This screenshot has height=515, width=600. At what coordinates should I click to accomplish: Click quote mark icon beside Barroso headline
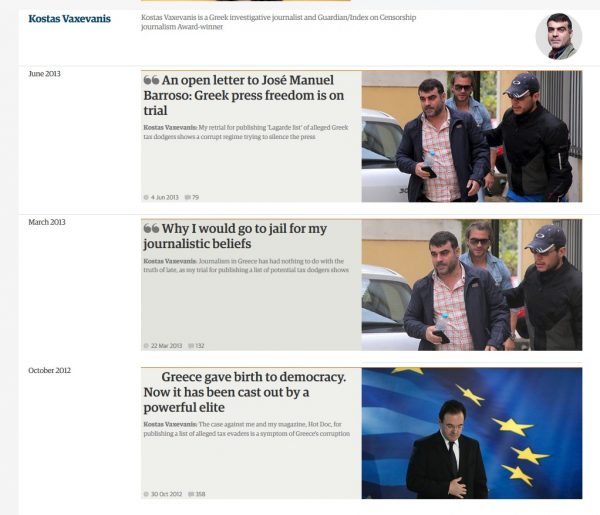(x=151, y=80)
